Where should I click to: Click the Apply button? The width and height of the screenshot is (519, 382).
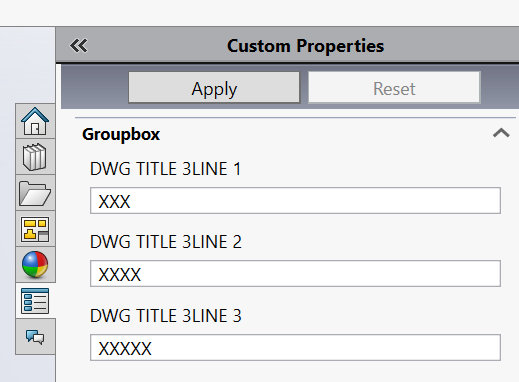[214, 88]
